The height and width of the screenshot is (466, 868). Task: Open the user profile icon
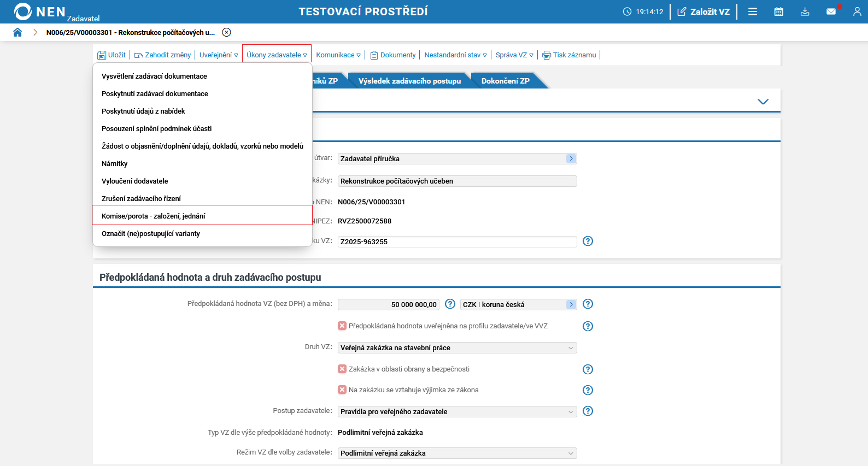pos(857,11)
